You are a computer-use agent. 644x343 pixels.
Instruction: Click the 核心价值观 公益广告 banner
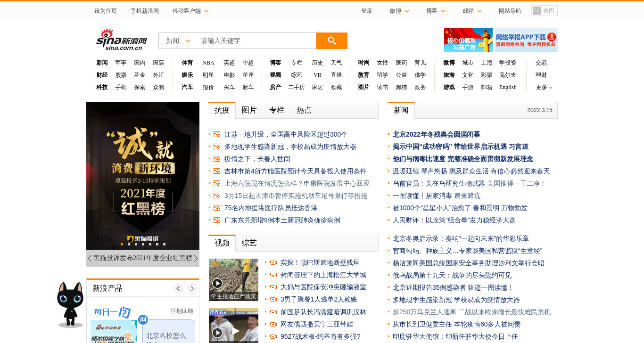(x=468, y=40)
